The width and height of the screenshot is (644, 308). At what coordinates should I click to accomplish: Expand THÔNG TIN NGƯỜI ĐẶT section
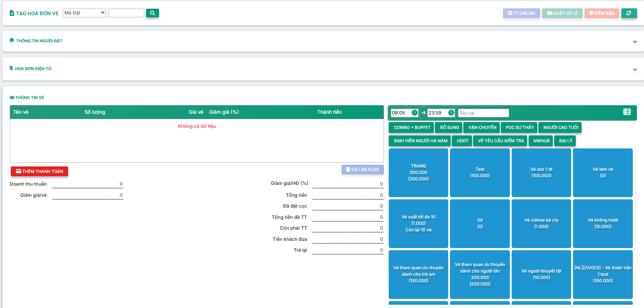[x=635, y=42]
